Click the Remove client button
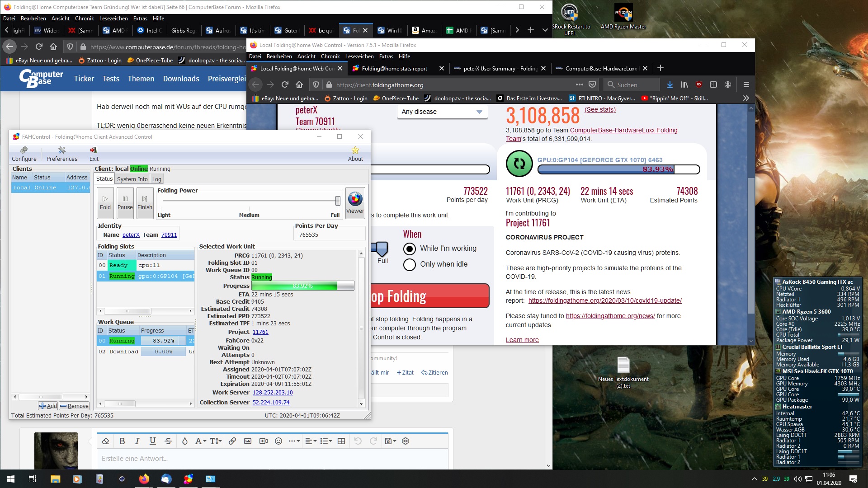Viewport: 868px width, 488px height. click(x=75, y=406)
